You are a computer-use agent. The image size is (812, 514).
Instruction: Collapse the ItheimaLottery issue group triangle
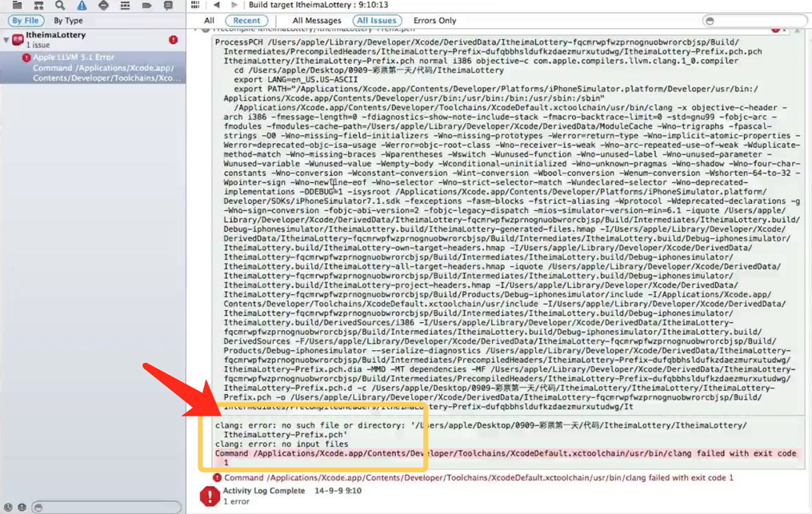(6, 40)
